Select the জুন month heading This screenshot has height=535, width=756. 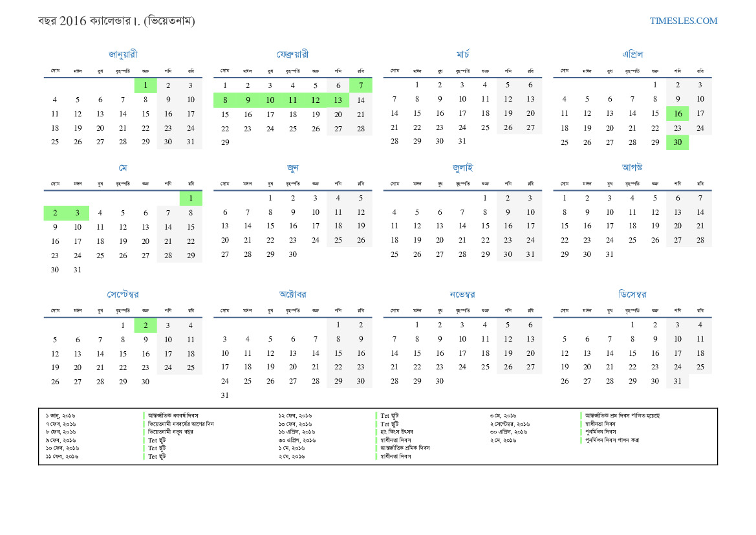(x=293, y=168)
